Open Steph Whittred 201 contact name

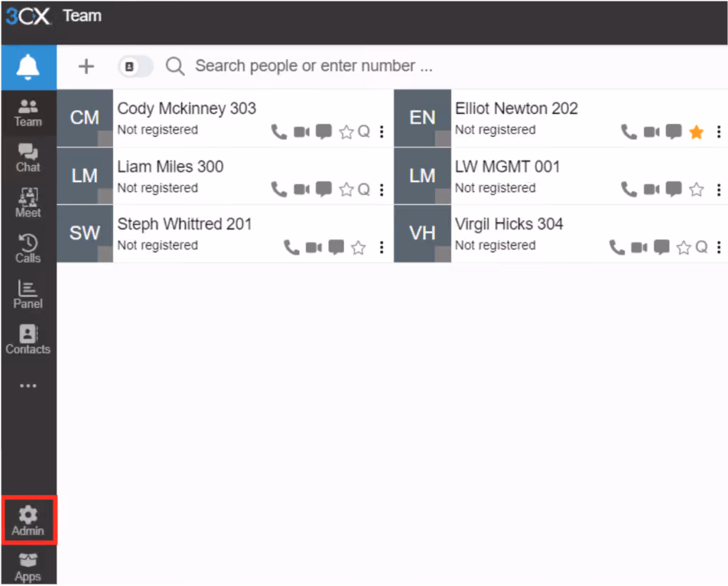184,224
